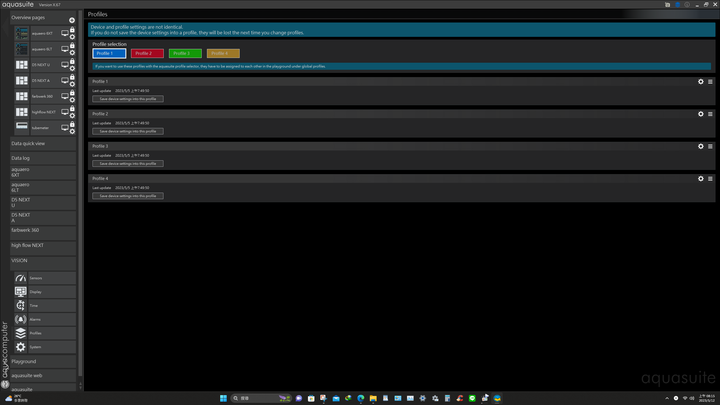Select green Profile 3 button
Image resolution: width=720 pixels, height=405 pixels.
pyautogui.click(x=185, y=53)
